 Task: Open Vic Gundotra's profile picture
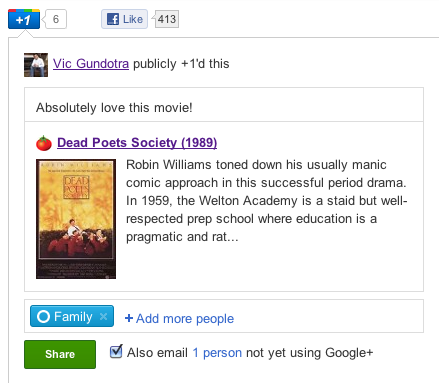(36, 65)
